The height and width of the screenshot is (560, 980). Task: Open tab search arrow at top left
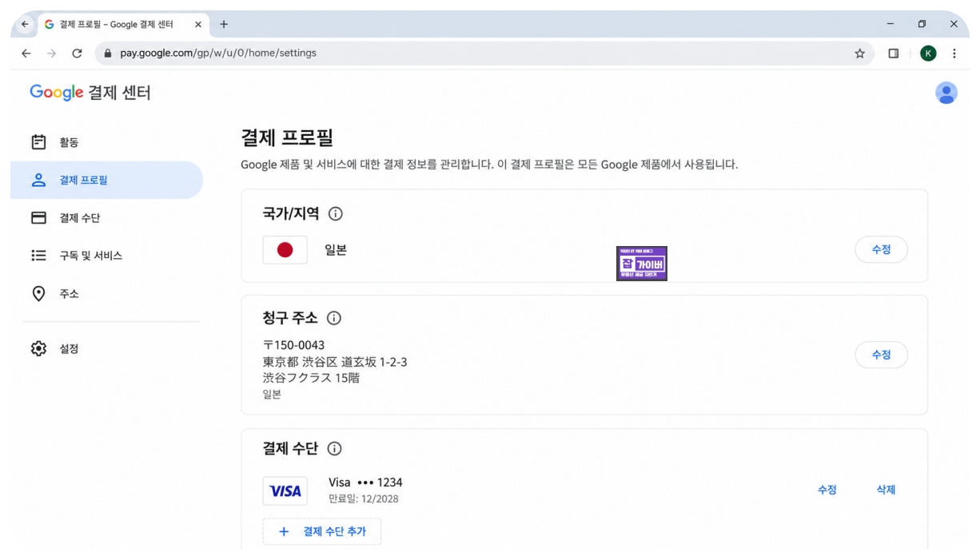(x=24, y=24)
